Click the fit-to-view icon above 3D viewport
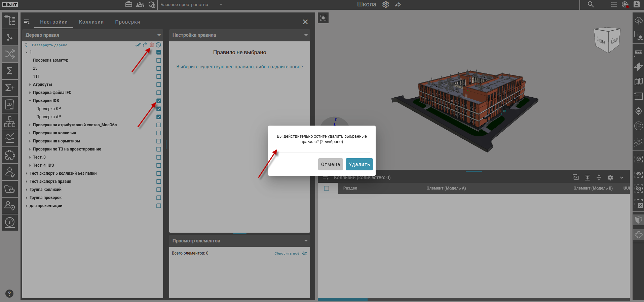Screen dimensions: 644x302 323,18
